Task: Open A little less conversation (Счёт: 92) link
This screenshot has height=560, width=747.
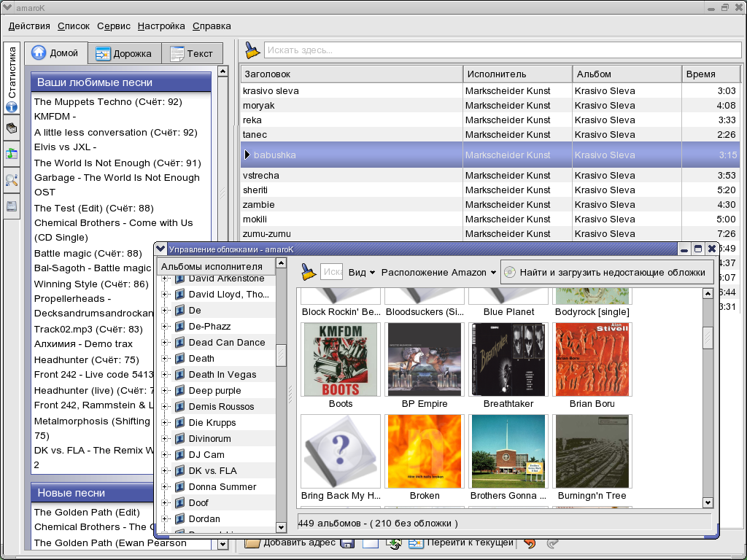Action: pyautogui.click(x=116, y=133)
